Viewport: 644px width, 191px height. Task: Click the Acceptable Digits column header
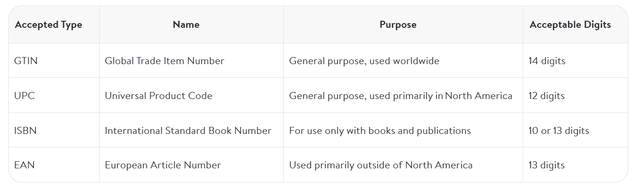570,25
